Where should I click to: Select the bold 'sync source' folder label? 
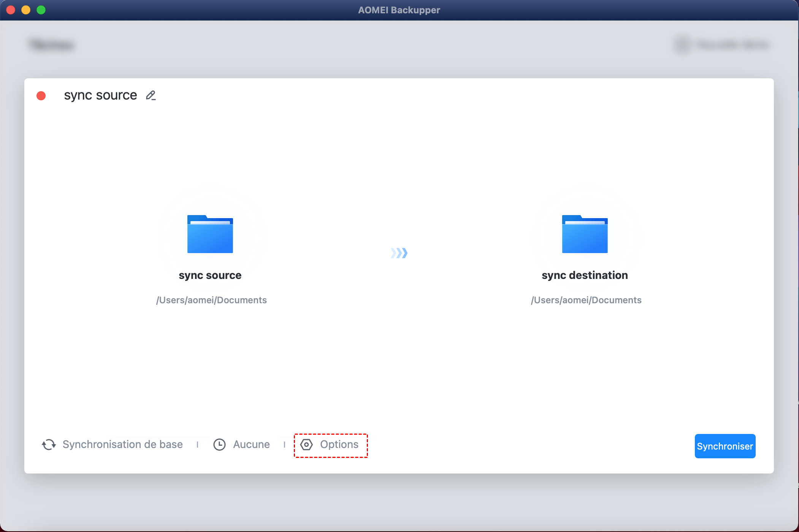tap(210, 275)
